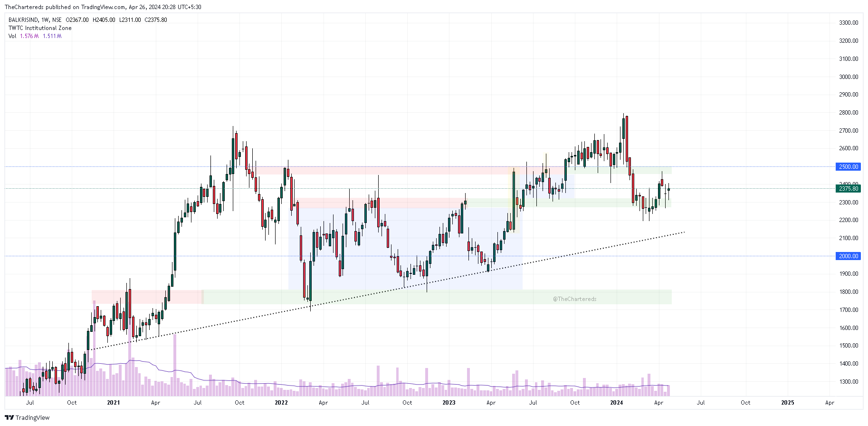The image size is (868, 426).
Task: Click the high value H2405.00
Action: pos(104,20)
